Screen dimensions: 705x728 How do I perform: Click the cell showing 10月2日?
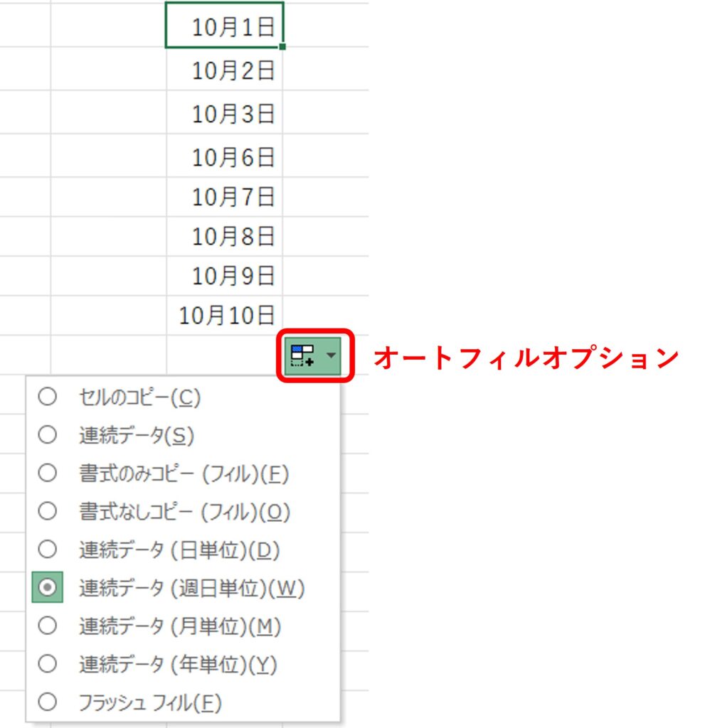[x=225, y=70]
